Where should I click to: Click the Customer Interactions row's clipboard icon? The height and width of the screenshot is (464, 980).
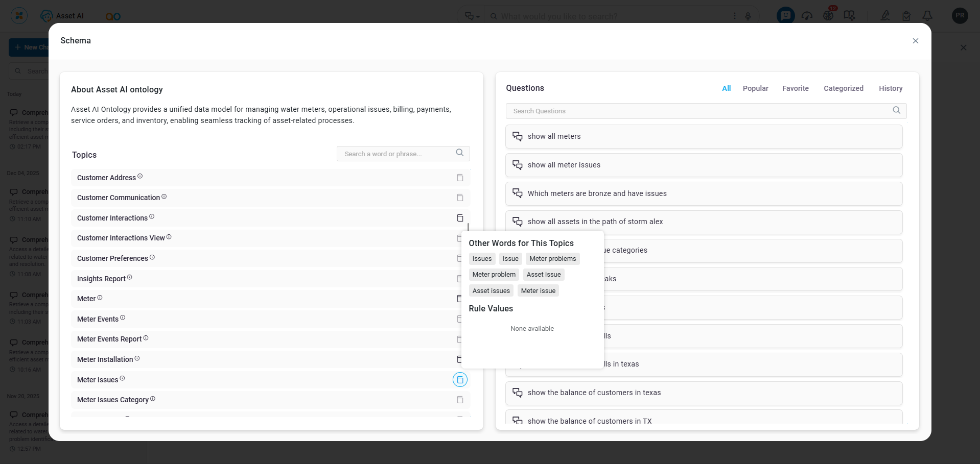point(460,218)
